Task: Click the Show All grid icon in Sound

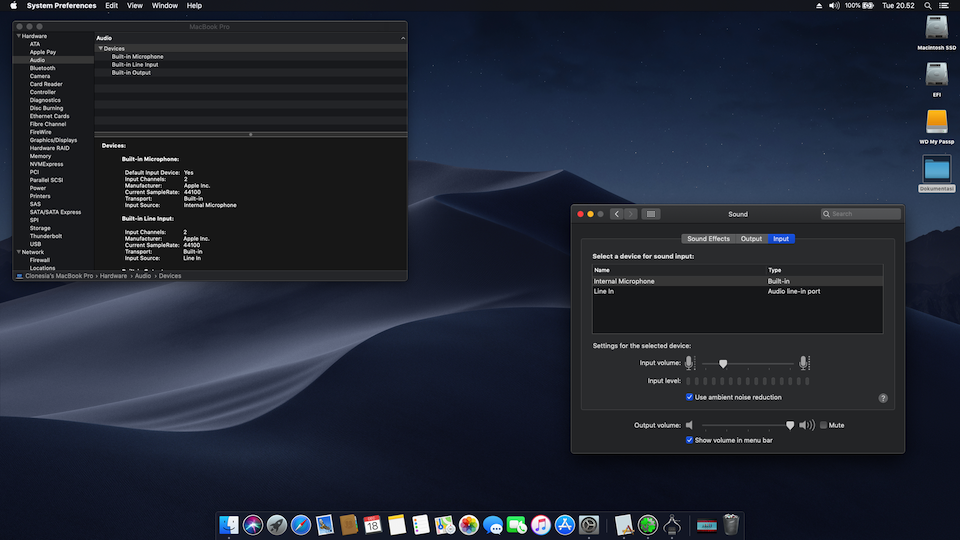Action: (650, 214)
